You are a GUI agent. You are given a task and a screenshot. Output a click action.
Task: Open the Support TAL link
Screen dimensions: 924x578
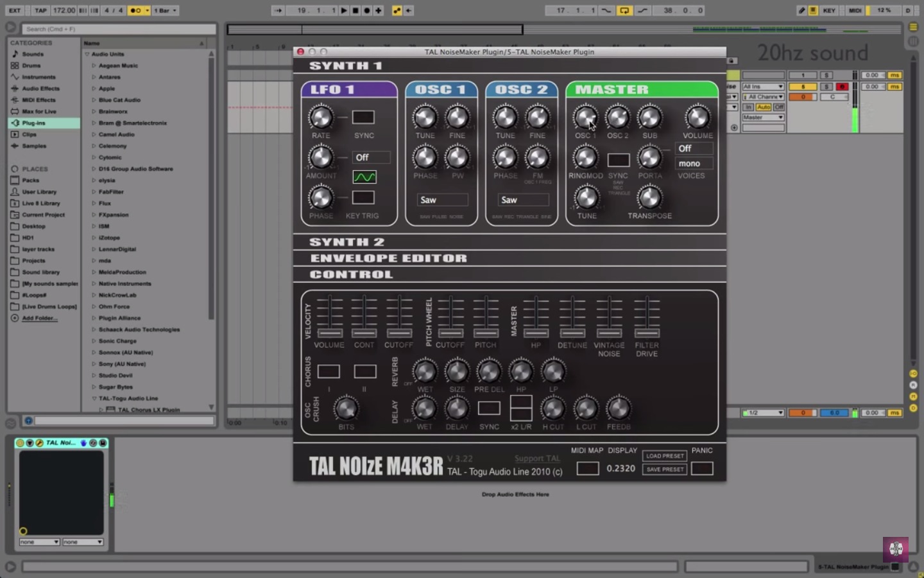(537, 458)
